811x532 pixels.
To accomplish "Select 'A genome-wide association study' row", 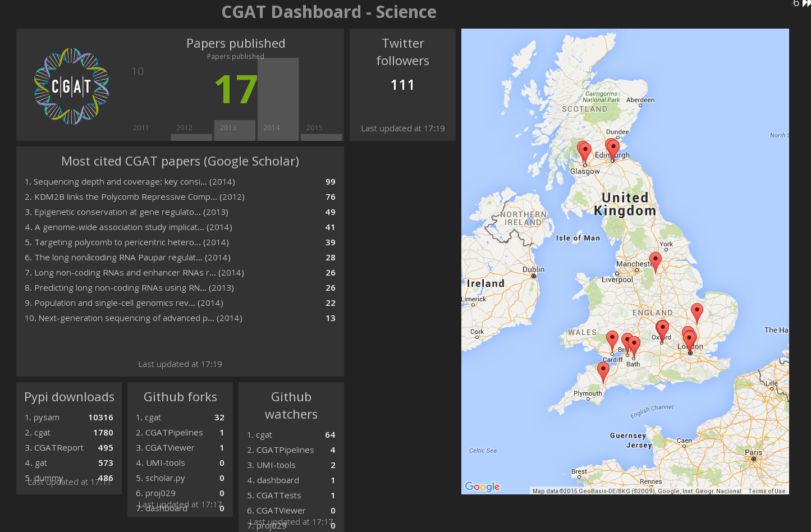I will pos(180,227).
